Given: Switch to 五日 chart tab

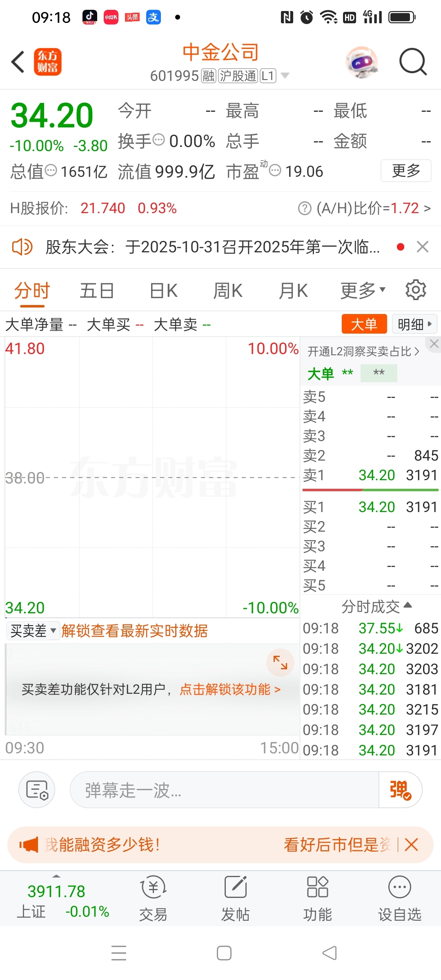Looking at the screenshot, I should [x=97, y=291].
